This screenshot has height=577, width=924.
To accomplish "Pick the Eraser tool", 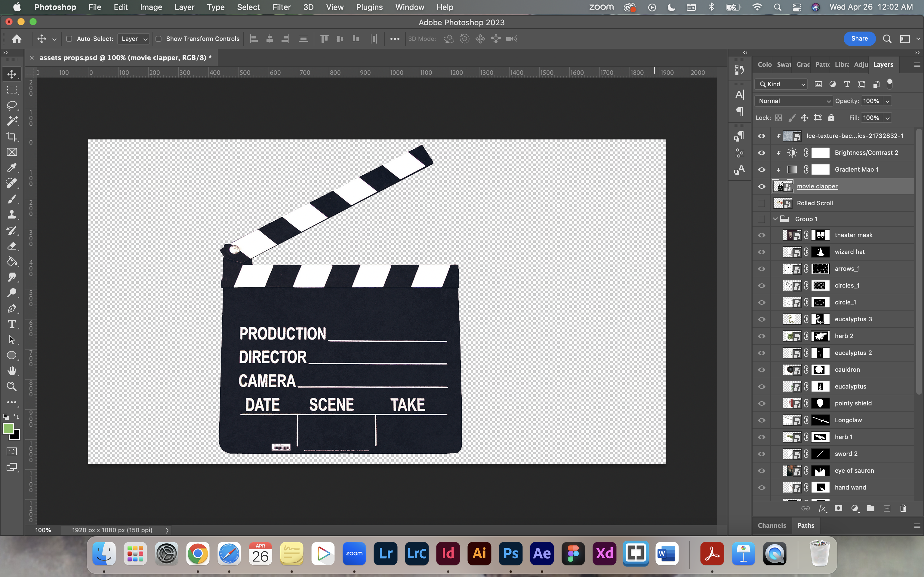I will tap(12, 246).
